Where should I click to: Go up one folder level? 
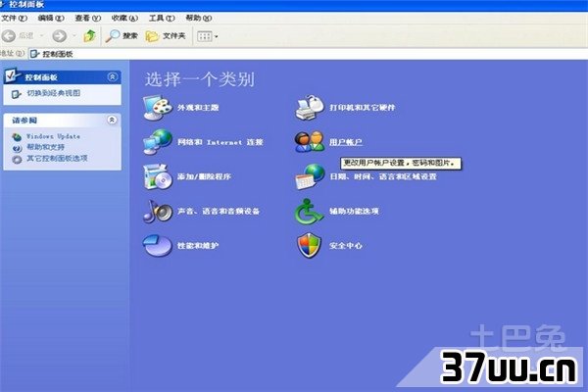[89, 36]
